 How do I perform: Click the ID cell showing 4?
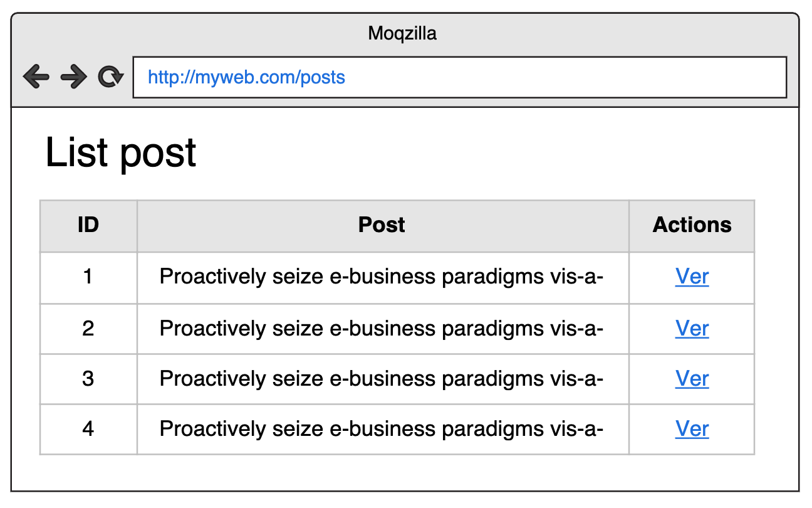88,429
